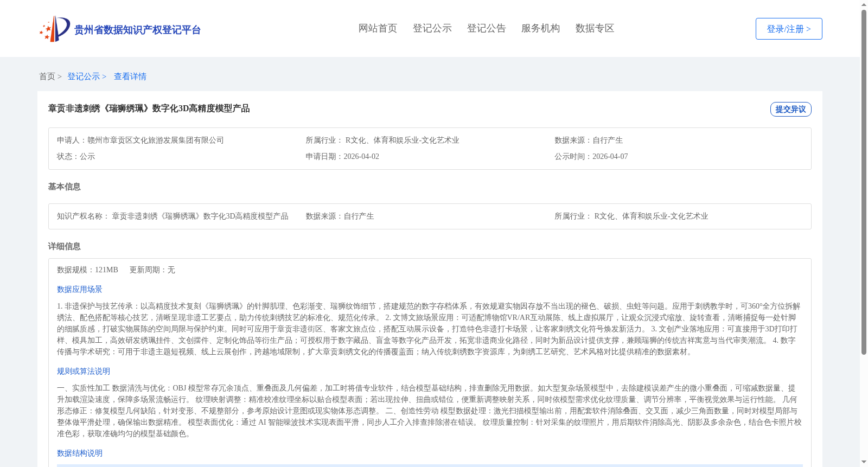The height and width of the screenshot is (467, 868).
Task: Select the page title 章贡非遗刺绣《瑞狮绣珮》数字化3D高精度模型产品
Action: click(x=149, y=108)
